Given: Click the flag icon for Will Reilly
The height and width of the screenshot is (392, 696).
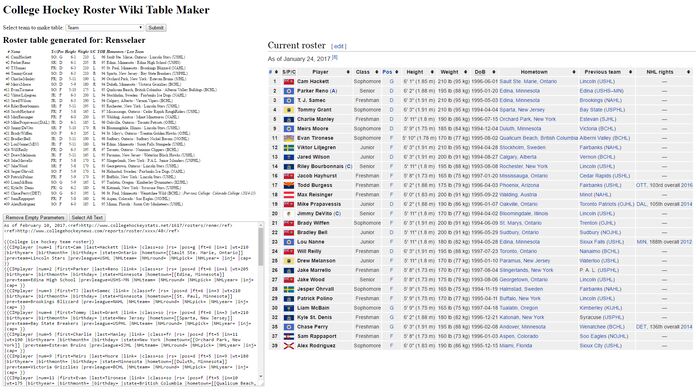Looking at the screenshot, I should [289, 251].
